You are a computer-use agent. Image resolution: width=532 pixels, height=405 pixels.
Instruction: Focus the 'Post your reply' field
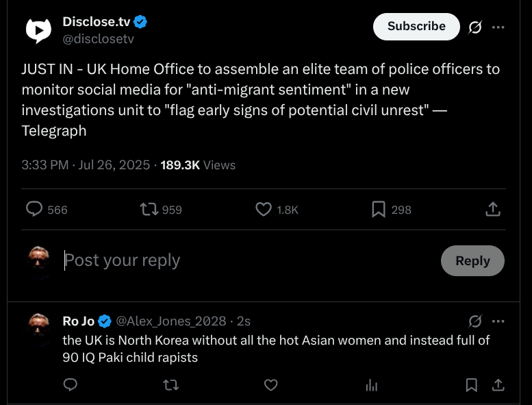click(x=249, y=260)
